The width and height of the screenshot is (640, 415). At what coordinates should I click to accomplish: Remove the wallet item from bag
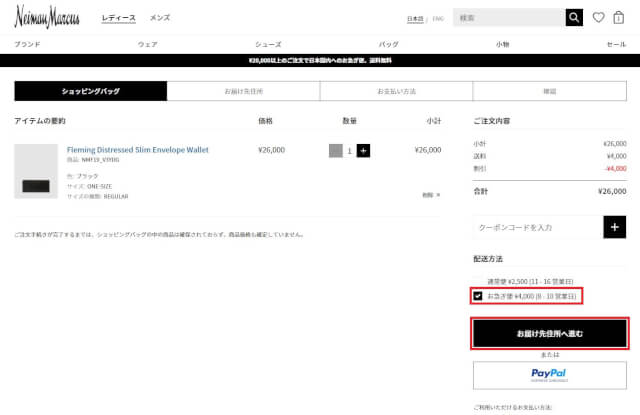click(x=431, y=195)
